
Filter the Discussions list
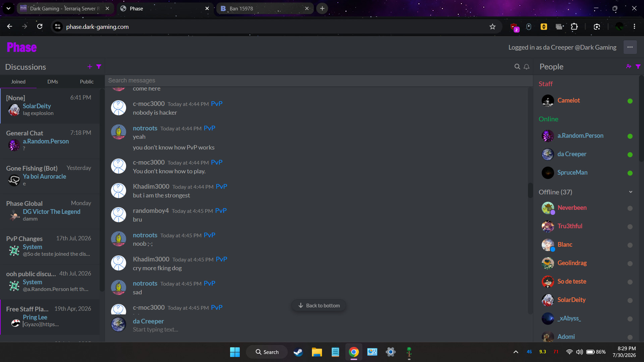click(x=99, y=67)
